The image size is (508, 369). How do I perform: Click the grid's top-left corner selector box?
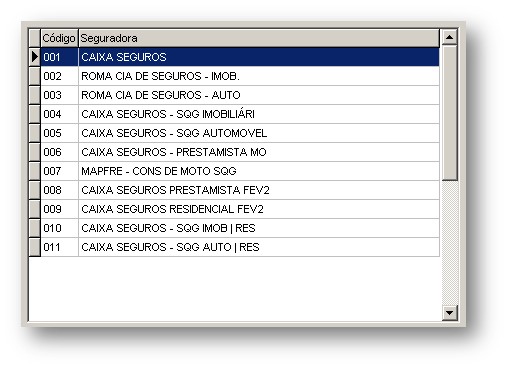click(x=35, y=38)
